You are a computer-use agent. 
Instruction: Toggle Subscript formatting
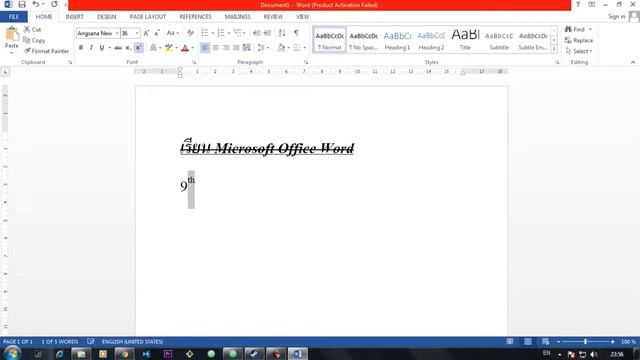(128, 48)
